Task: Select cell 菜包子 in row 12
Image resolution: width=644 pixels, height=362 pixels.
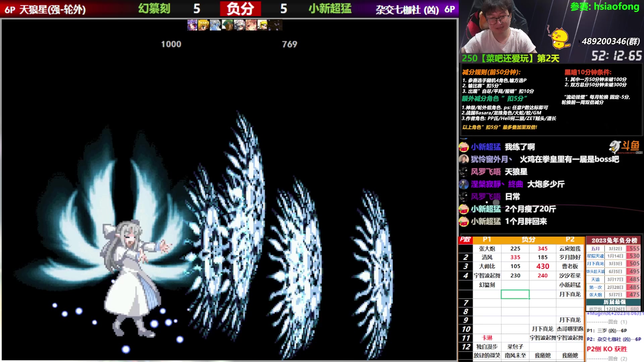Action: pyautogui.click(x=515, y=347)
